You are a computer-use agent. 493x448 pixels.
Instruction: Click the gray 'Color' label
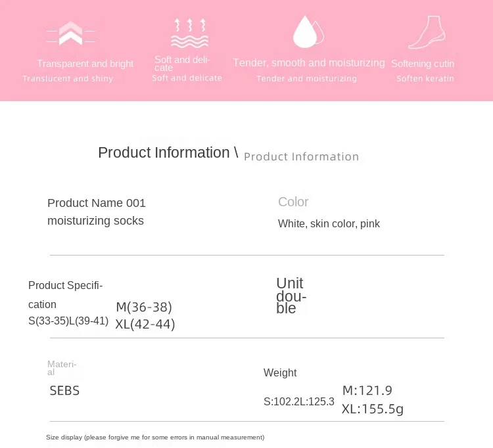pyautogui.click(x=293, y=202)
